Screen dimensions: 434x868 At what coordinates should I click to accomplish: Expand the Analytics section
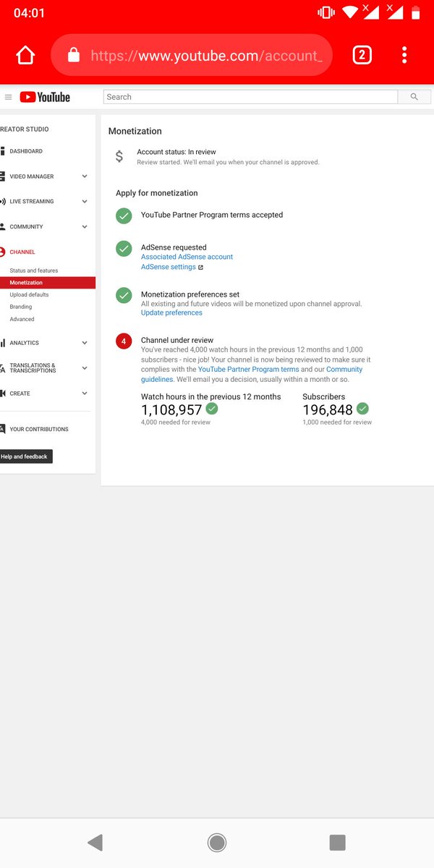pyautogui.click(x=85, y=343)
